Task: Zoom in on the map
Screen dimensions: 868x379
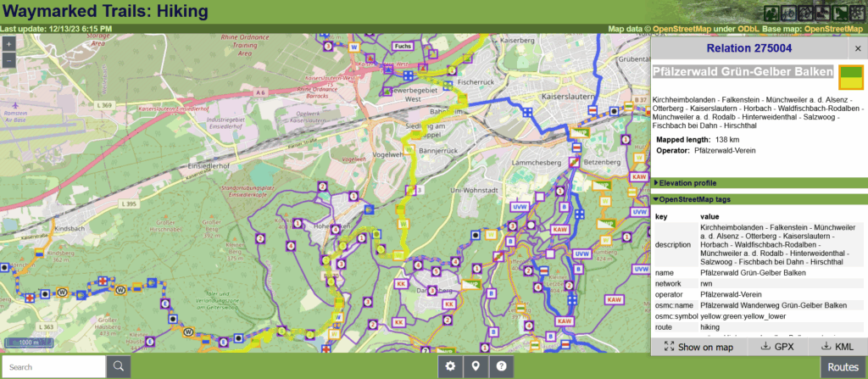Action: 8,43
